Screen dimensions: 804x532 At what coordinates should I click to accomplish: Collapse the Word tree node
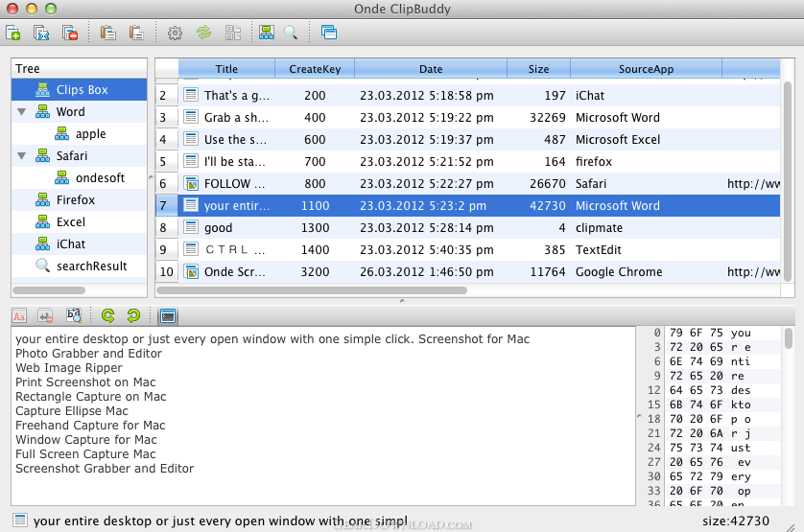22,112
